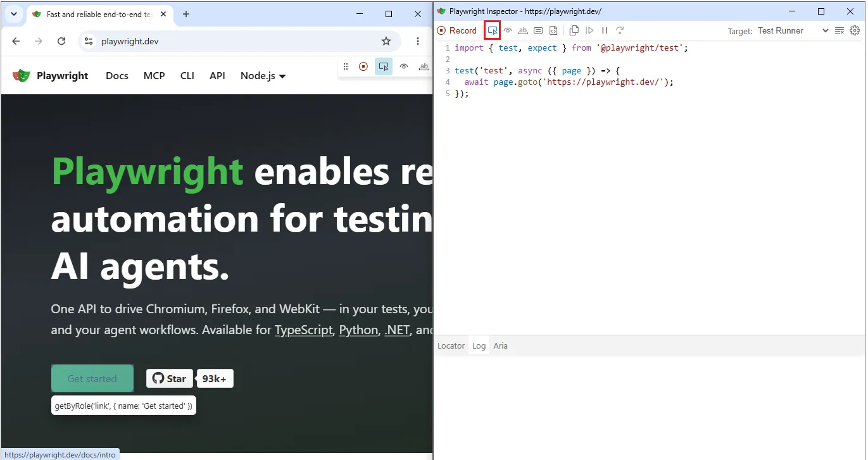Select Assert snapshot icon in Inspector toolbar
This screenshot has height=460, width=868.
553,30
